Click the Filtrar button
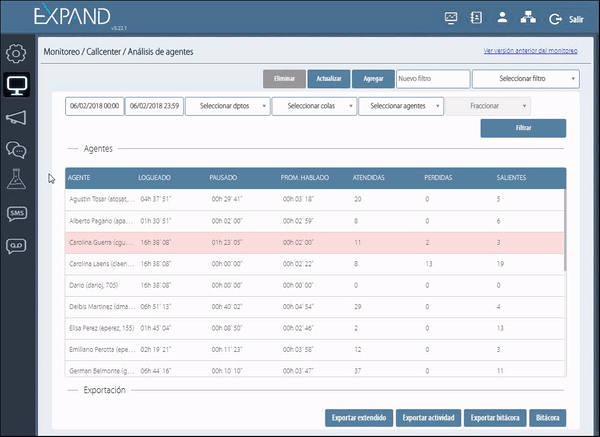This screenshot has height=437, width=600. [x=523, y=128]
